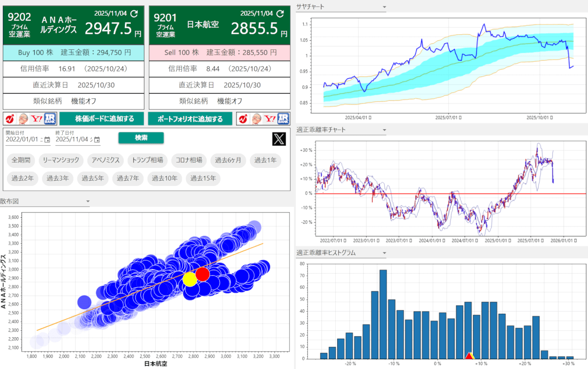
Task: Open IR BANK icon for Japan Airlines
Action: (x=284, y=119)
